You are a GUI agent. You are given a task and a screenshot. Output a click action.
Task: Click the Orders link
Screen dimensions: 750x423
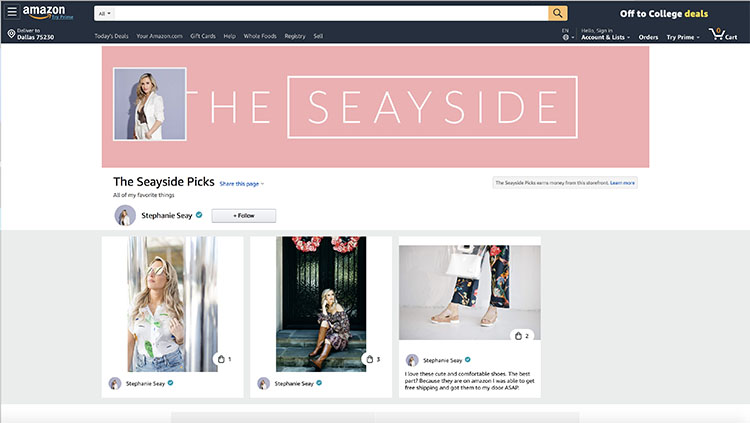[648, 37]
